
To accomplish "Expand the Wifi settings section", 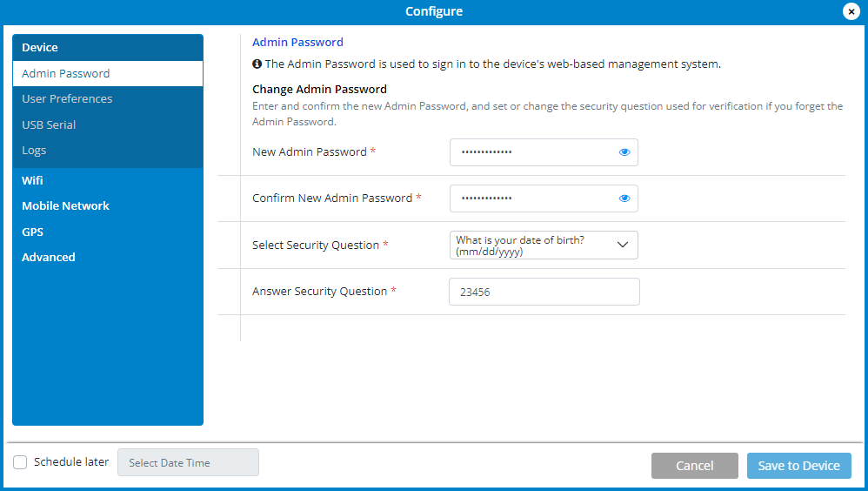I will pyautogui.click(x=32, y=180).
